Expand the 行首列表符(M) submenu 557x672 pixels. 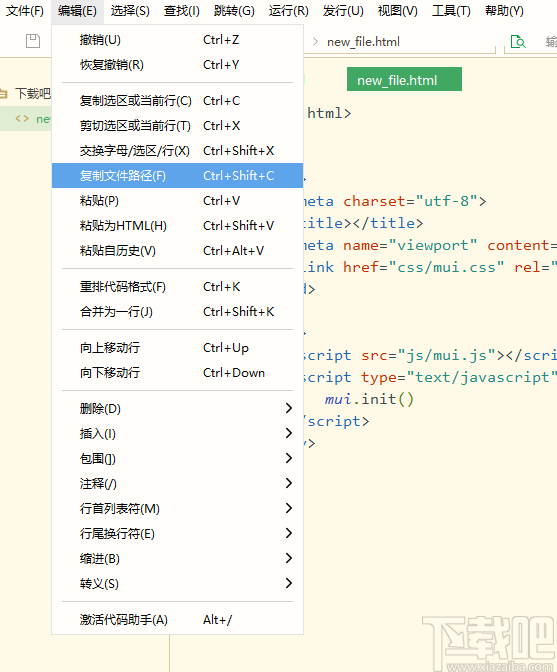[x=177, y=508]
